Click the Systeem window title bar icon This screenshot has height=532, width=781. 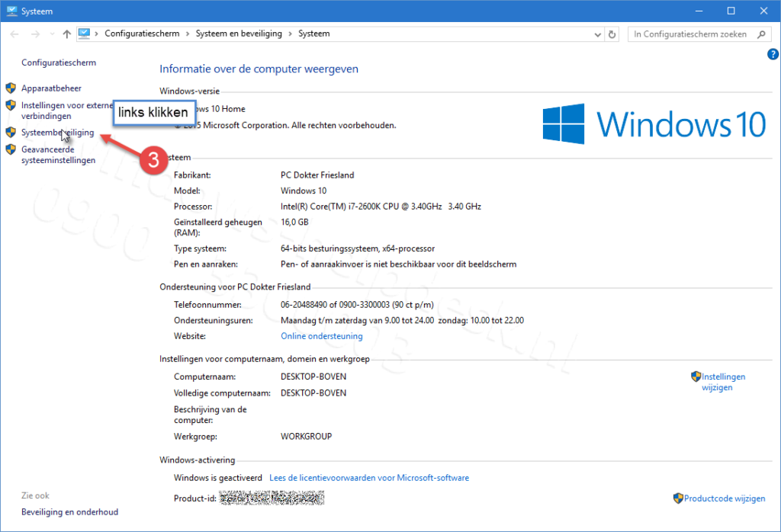(x=11, y=11)
